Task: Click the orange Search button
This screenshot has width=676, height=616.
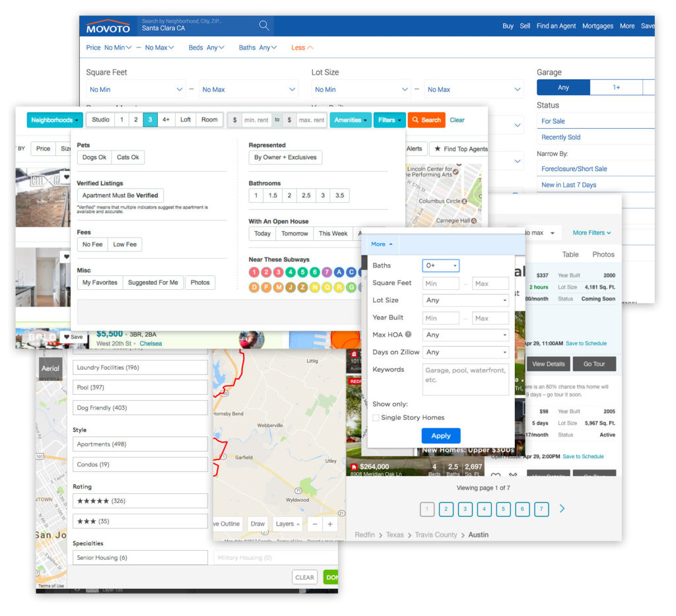Action: coord(426,120)
